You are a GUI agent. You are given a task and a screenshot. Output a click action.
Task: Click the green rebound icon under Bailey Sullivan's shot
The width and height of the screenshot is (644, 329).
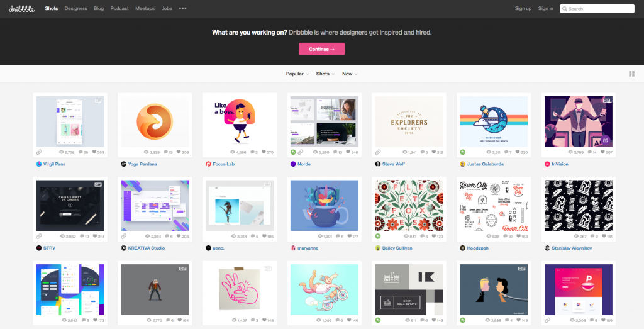click(378, 236)
